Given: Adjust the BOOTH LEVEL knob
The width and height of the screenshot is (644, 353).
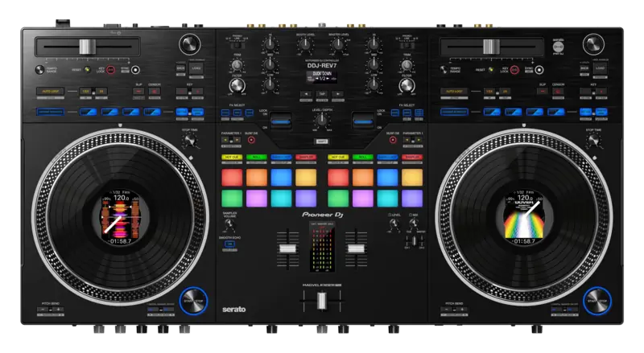Looking at the screenshot, I should (305, 44).
